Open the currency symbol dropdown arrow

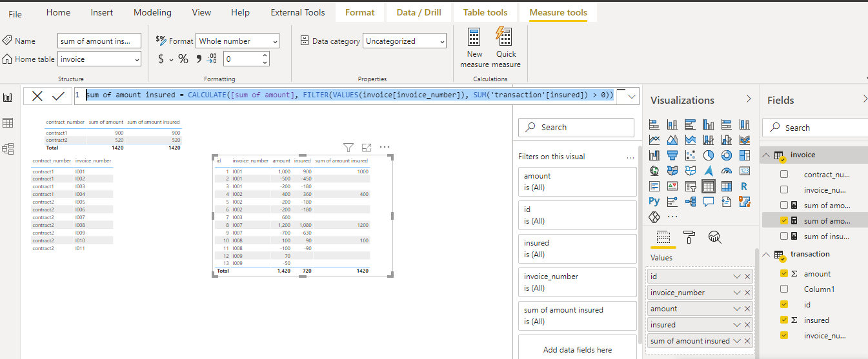point(171,59)
